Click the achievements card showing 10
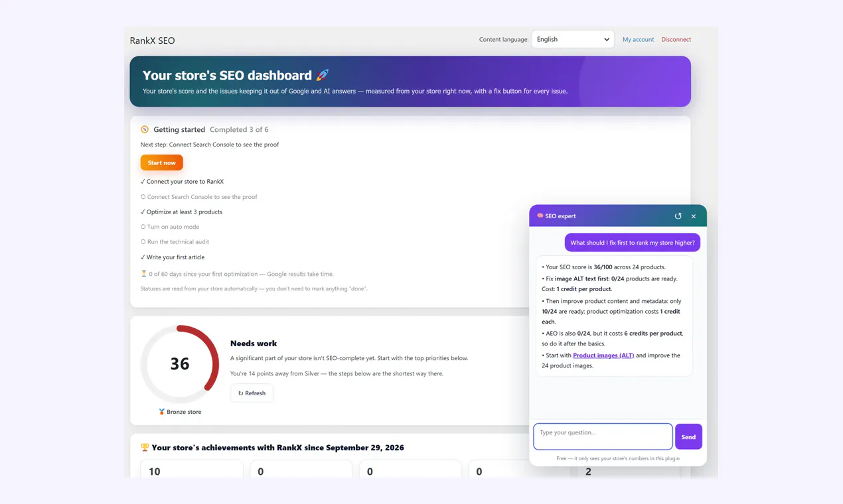Screen dimensions: 843x504 pos(192,469)
